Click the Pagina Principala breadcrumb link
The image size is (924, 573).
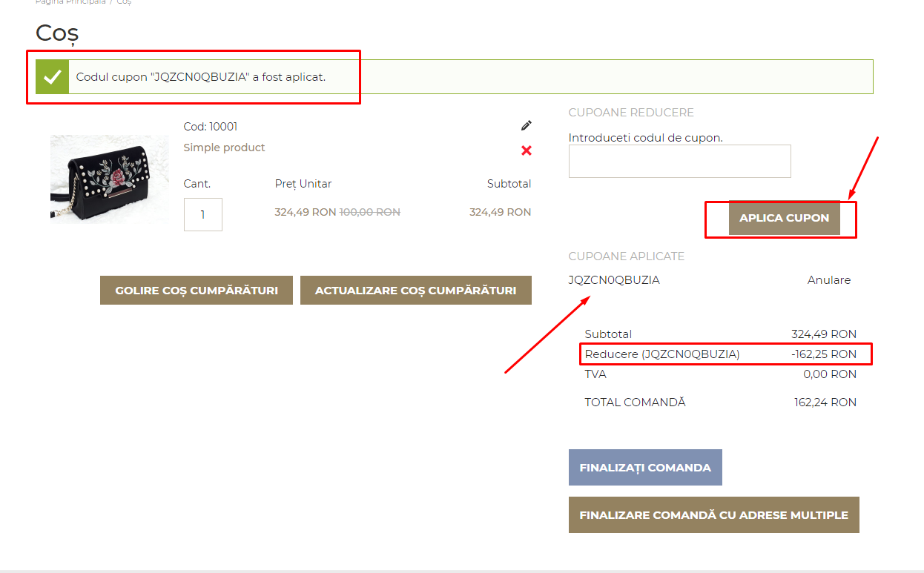click(70, 2)
